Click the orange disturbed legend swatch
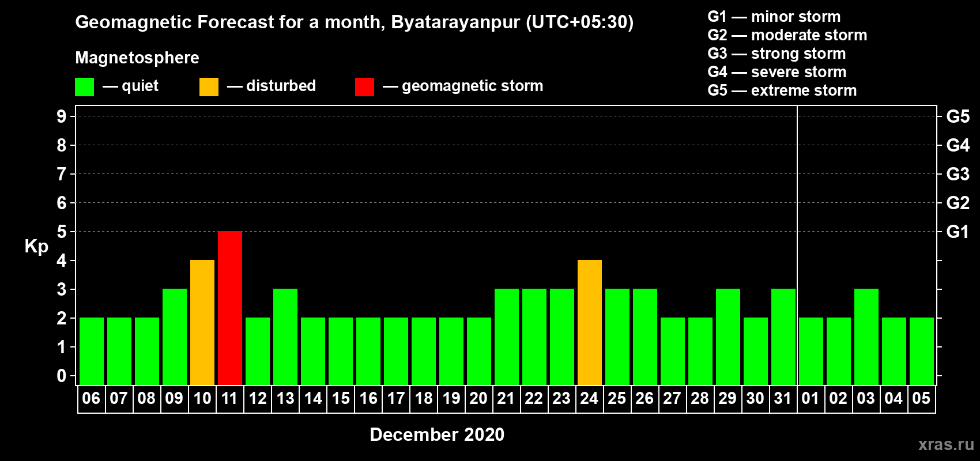Screen dimensions: 980x461 (209, 87)
